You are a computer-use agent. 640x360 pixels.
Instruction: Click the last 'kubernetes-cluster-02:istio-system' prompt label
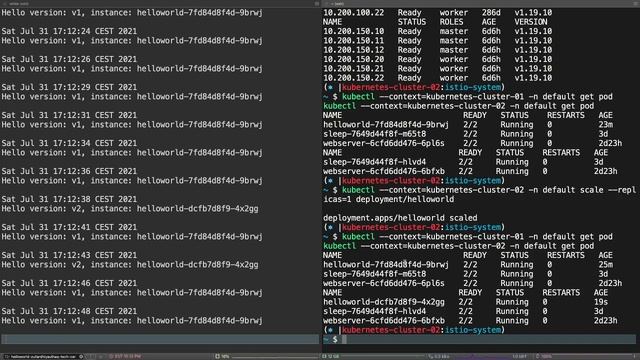tap(422, 330)
